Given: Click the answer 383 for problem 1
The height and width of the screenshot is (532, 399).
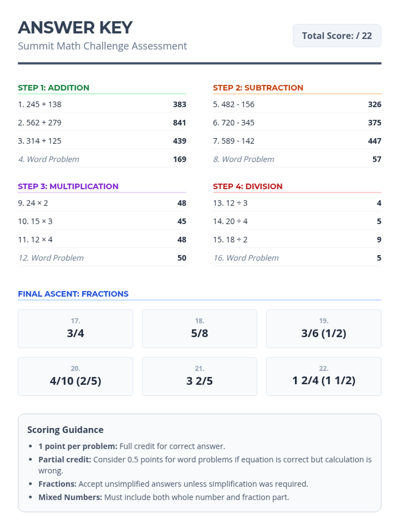Looking at the screenshot, I should click(179, 104).
